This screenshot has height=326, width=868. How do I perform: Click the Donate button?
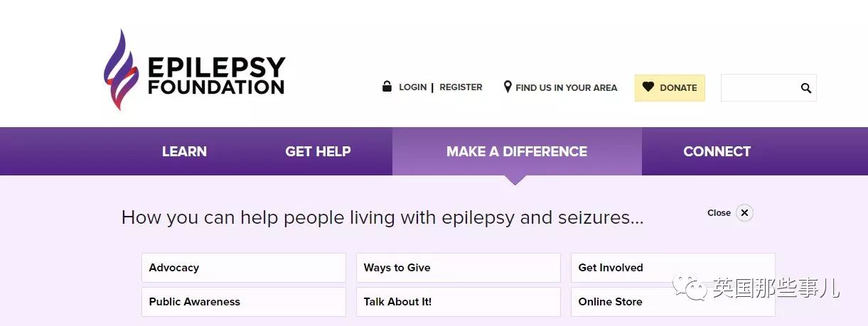point(670,88)
